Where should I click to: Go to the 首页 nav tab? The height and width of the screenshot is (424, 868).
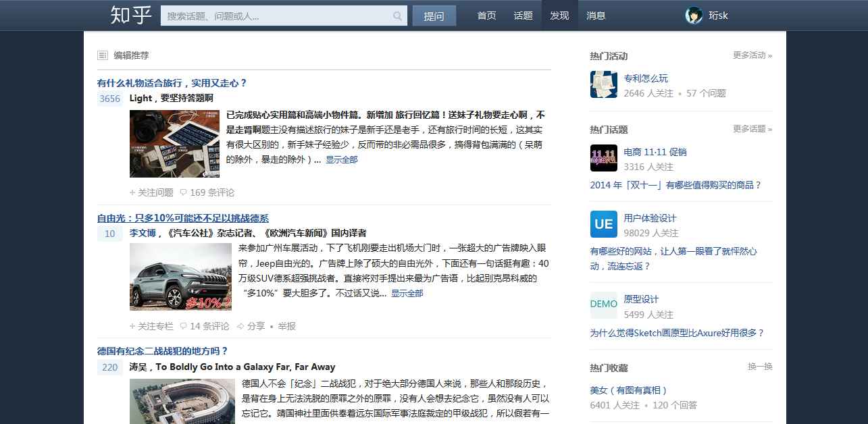point(486,16)
